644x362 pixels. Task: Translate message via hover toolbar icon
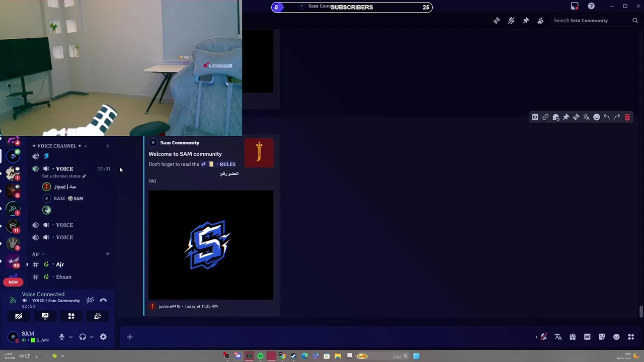pos(586,117)
